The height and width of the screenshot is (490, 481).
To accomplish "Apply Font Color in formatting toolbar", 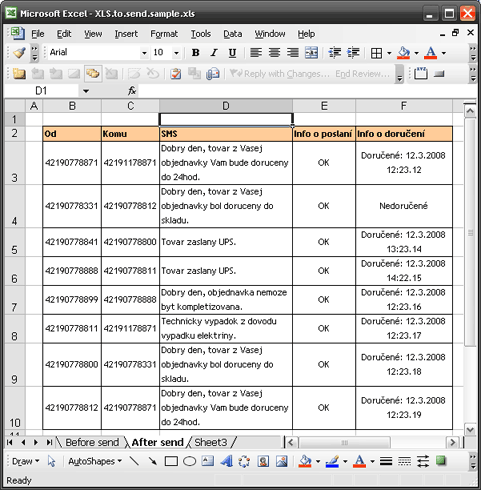I will pyautogui.click(x=431, y=53).
